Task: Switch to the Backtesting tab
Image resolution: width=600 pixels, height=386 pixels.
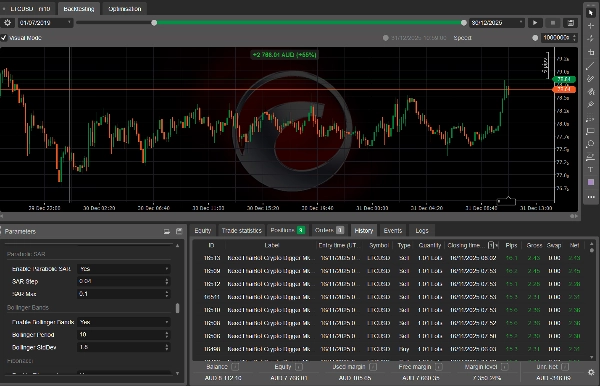Action: point(79,8)
